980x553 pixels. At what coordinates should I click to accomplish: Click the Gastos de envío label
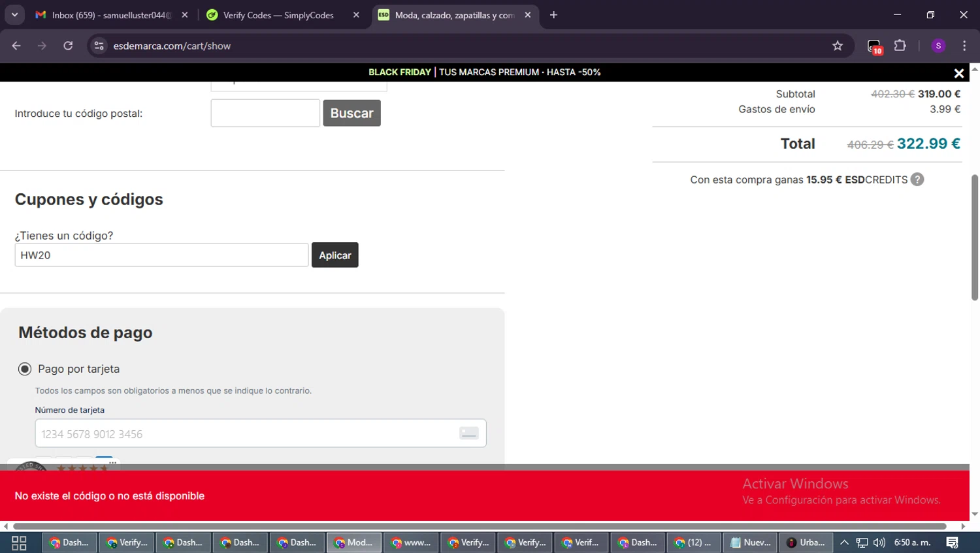click(777, 109)
